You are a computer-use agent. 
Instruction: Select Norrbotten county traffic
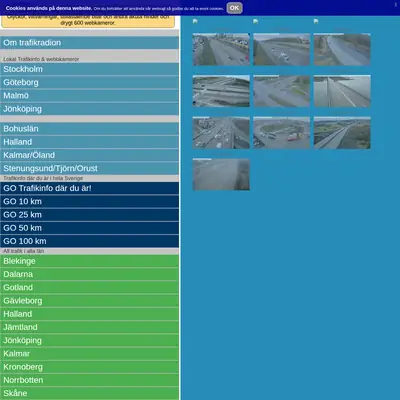[89, 380]
